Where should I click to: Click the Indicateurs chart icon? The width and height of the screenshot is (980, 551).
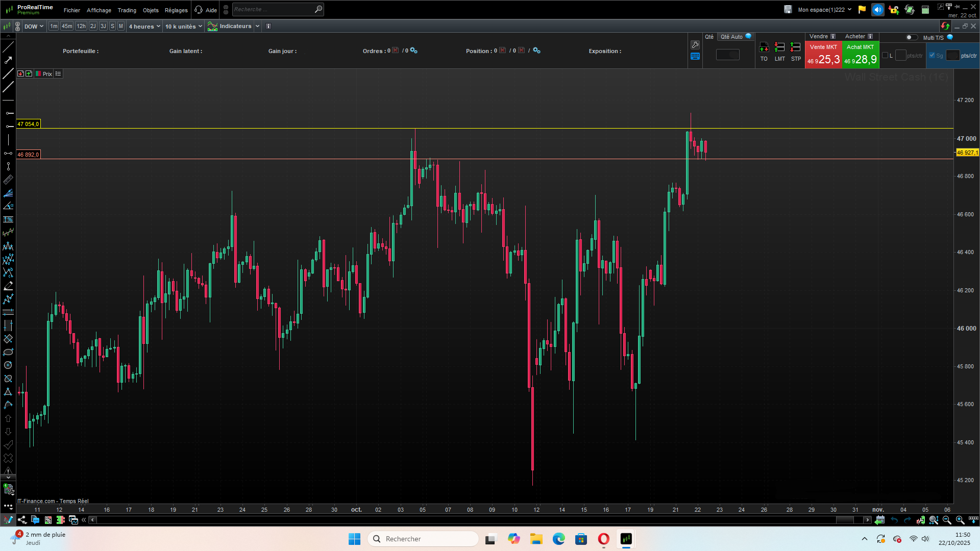tap(212, 26)
